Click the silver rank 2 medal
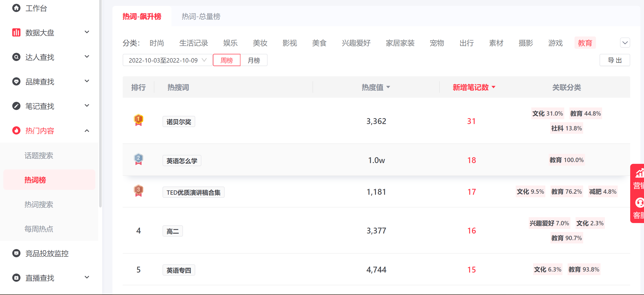 click(x=139, y=159)
